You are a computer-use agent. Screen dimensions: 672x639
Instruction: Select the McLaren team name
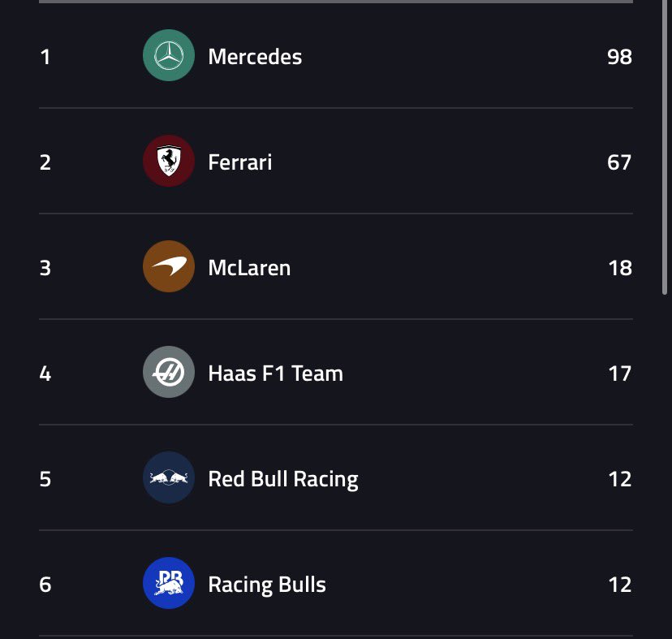coord(249,268)
